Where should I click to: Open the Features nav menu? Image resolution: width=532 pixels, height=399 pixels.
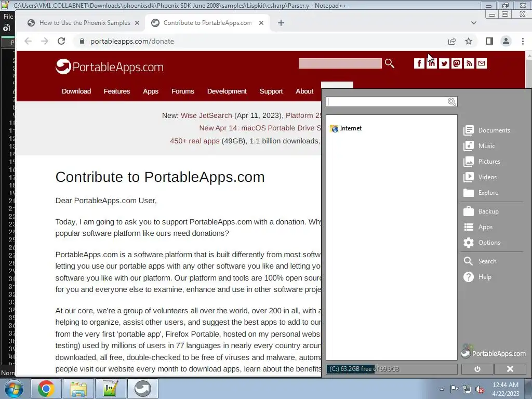tap(117, 91)
